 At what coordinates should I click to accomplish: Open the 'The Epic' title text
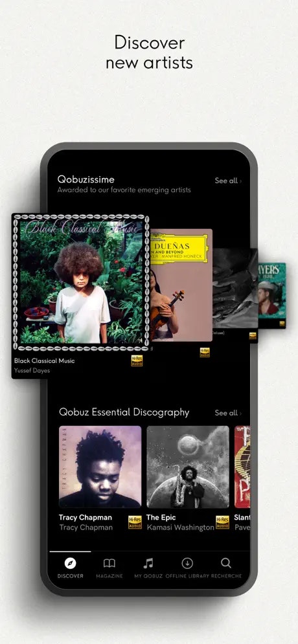tap(161, 518)
